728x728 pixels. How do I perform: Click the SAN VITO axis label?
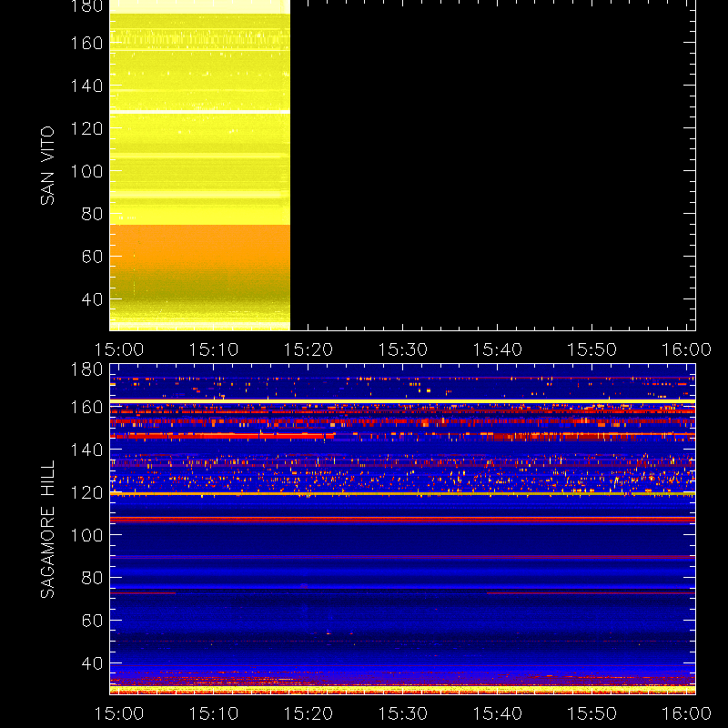pyautogui.click(x=47, y=166)
